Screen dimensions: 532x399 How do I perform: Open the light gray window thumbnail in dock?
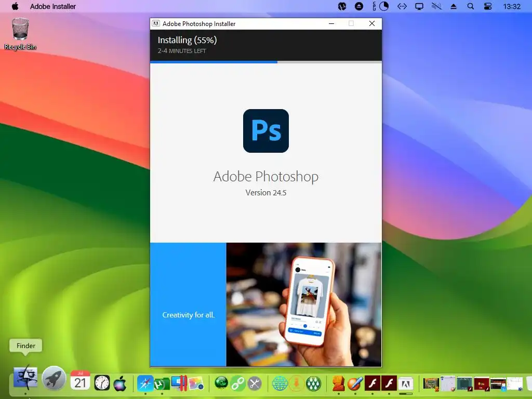[448, 384]
